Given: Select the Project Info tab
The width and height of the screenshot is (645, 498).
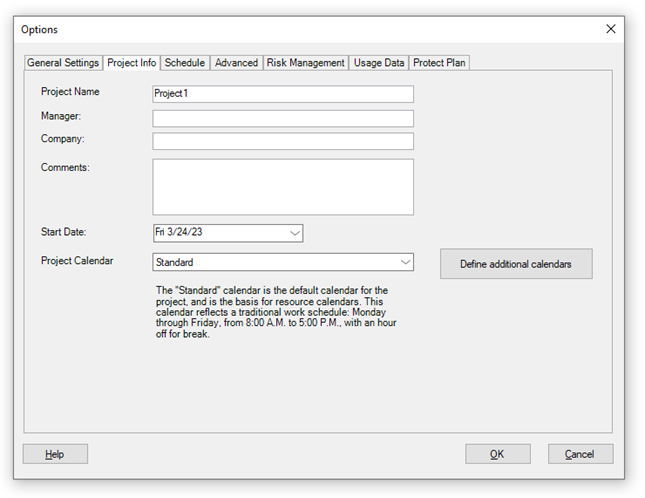Looking at the screenshot, I should (x=132, y=62).
